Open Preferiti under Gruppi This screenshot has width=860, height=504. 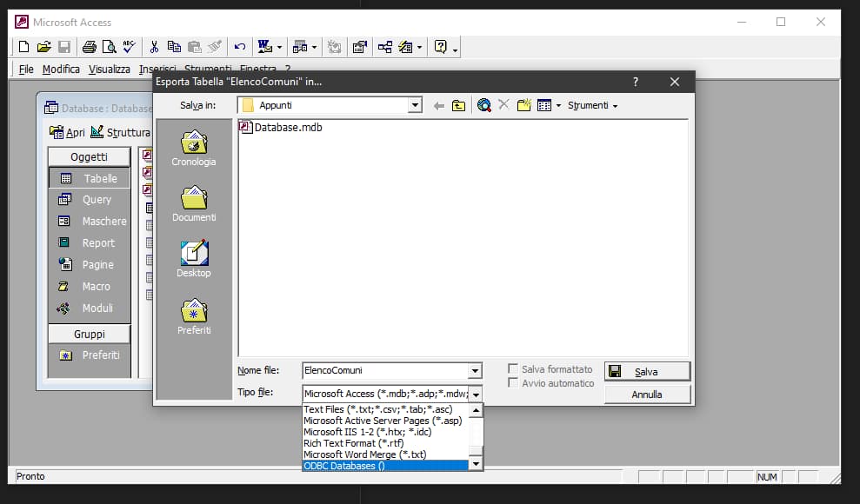pyautogui.click(x=90, y=355)
